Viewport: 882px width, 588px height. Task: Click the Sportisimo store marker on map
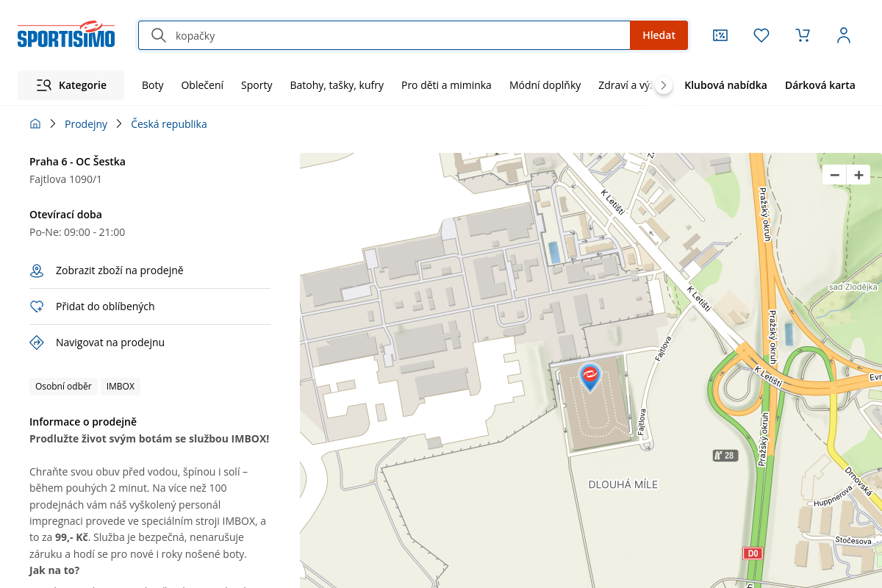589,376
